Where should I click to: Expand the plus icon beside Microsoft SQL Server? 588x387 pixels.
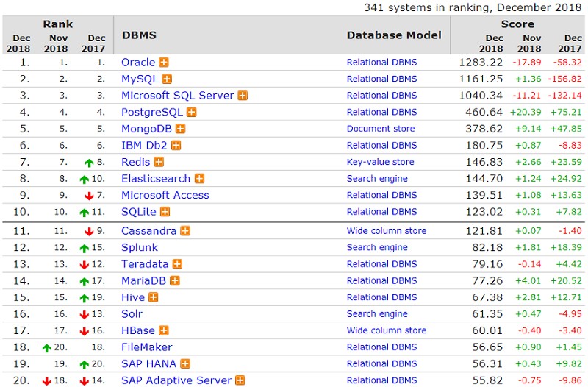click(242, 96)
